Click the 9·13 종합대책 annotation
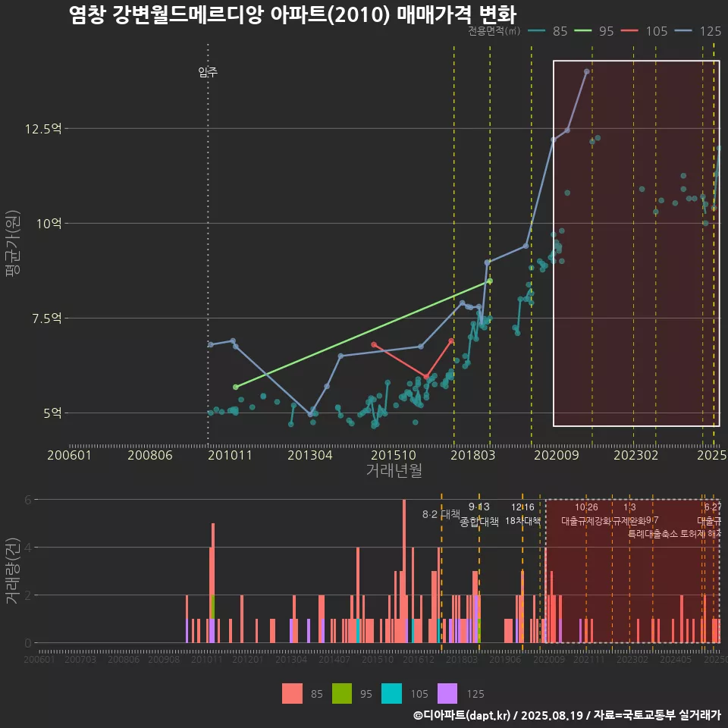Viewport: 728px width, 728px height. click(x=479, y=514)
